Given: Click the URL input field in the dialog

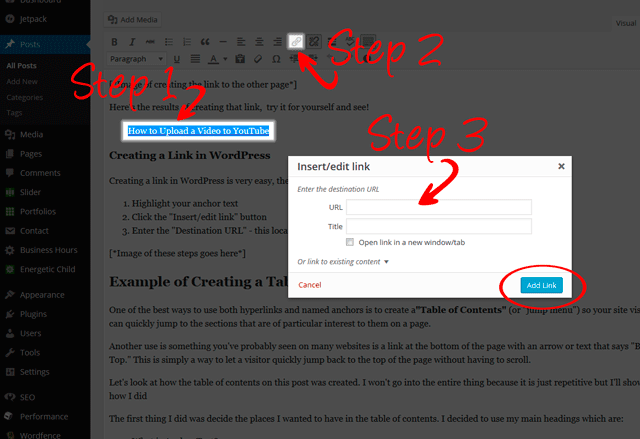Looking at the screenshot, I should pyautogui.click(x=439, y=207).
